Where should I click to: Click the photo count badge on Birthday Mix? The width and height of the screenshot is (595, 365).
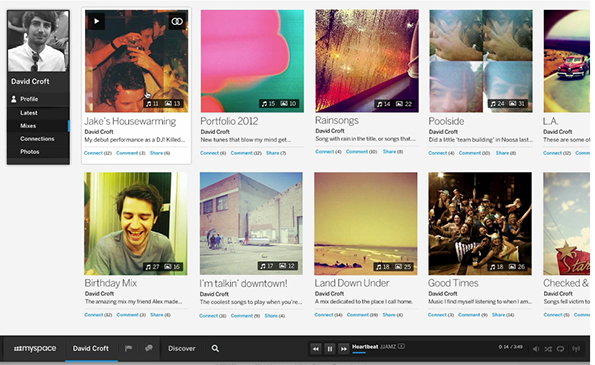tap(172, 267)
